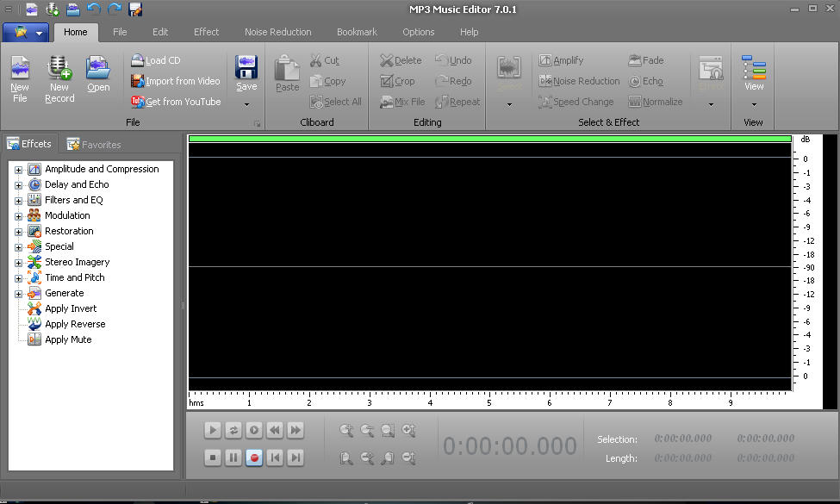Click Apply Reverse in the tree

tap(75, 324)
